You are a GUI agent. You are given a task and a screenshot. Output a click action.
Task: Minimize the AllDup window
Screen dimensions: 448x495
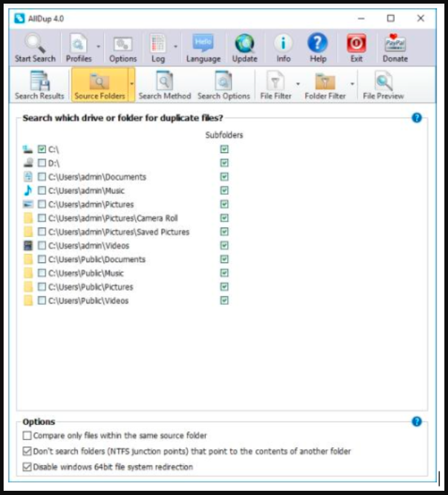coord(361,18)
